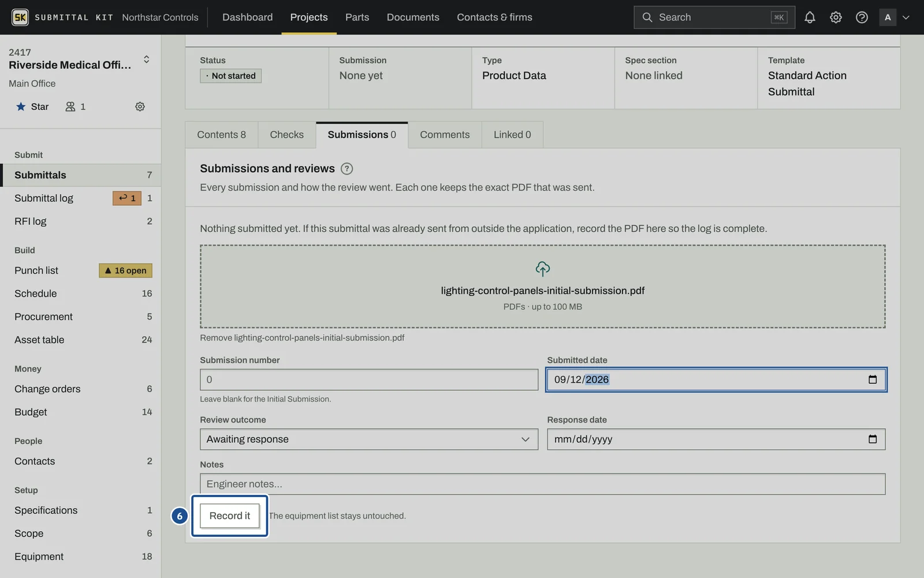Click the Engineer notes field
Image resolution: width=924 pixels, height=578 pixels.
542,484
